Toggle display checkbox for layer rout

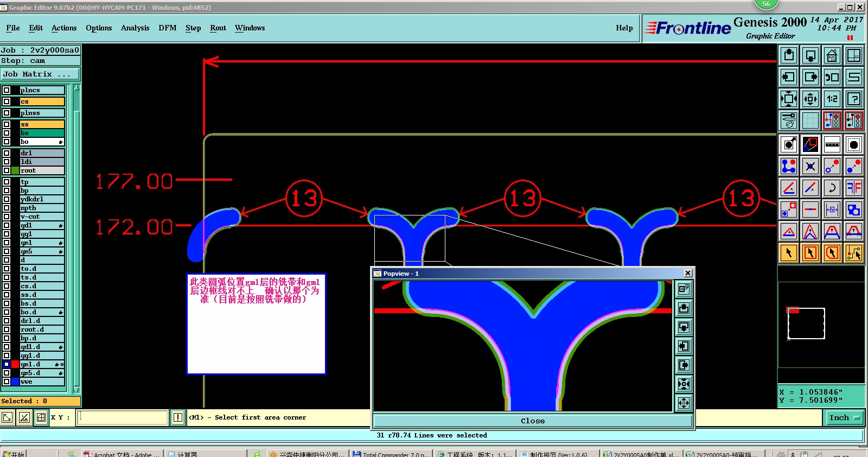7,170
